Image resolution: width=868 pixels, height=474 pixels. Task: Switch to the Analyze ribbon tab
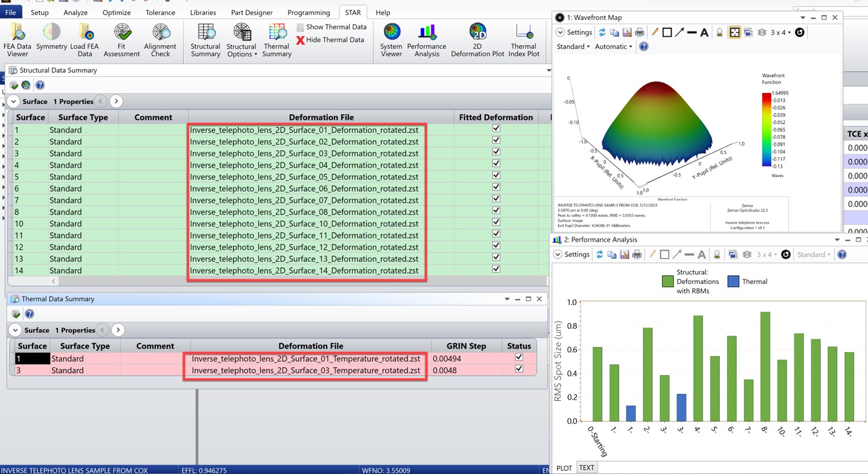coord(75,12)
